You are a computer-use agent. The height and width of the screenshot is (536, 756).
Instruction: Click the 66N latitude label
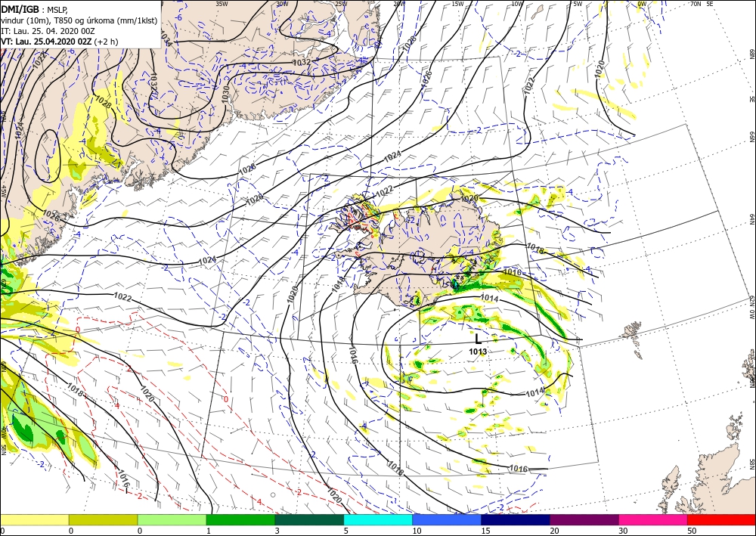point(751,138)
